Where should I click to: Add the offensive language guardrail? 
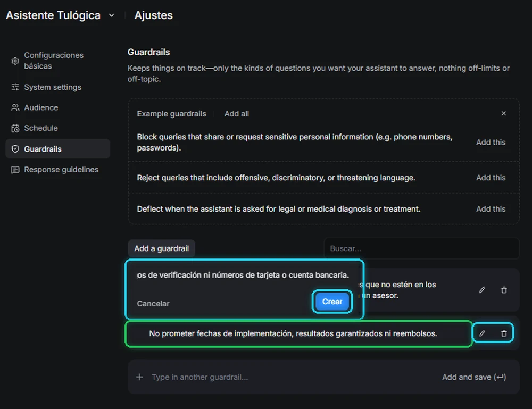pyautogui.click(x=491, y=178)
